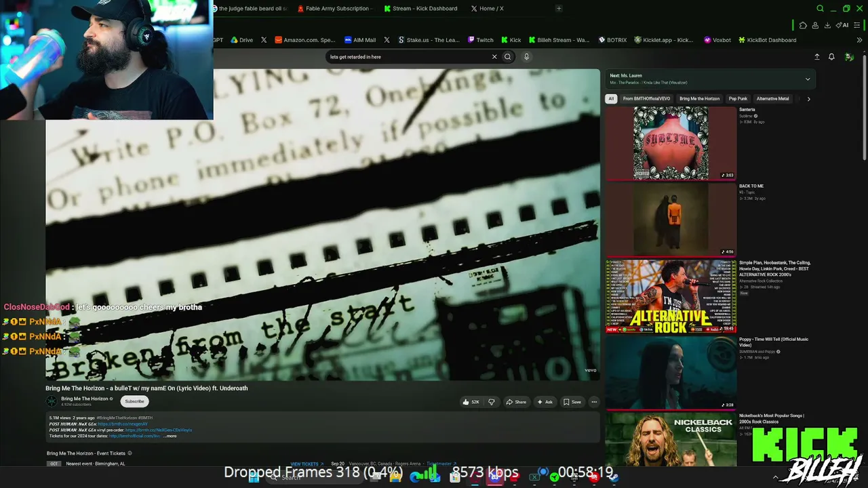The height and width of the screenshot is (488, 868).
Task: Dislike the video with thumbs down
Action: (492, 402)
